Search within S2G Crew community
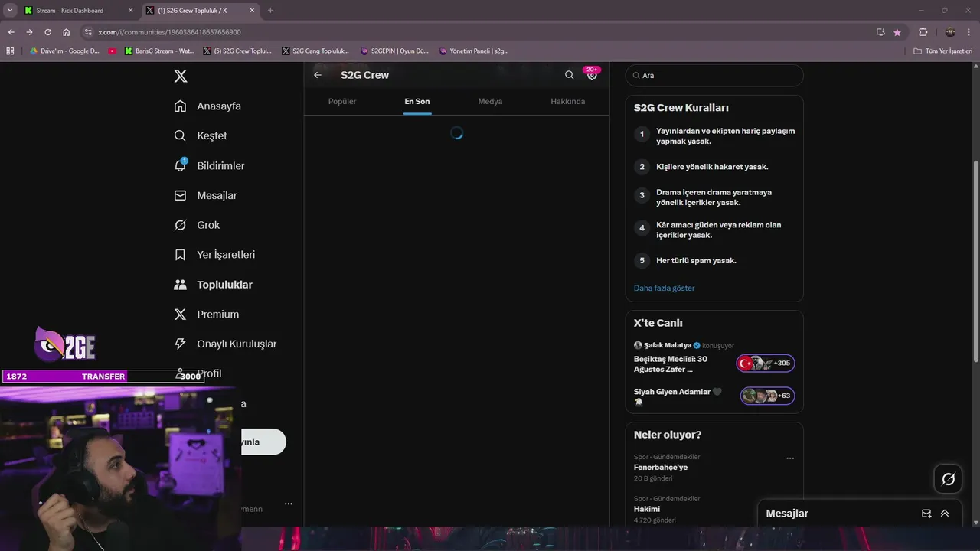The width and height of the screenshot is (980, 551). pos(569,75)
